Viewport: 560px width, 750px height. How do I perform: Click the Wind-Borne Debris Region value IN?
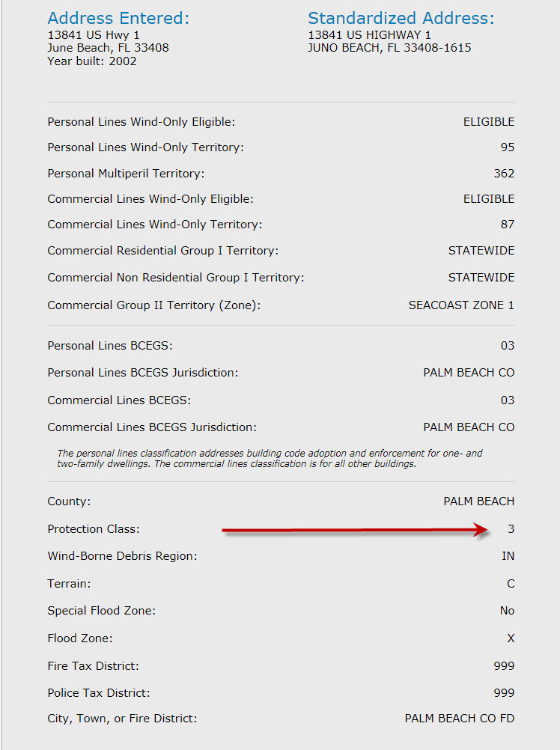click(x=508, y=556)
